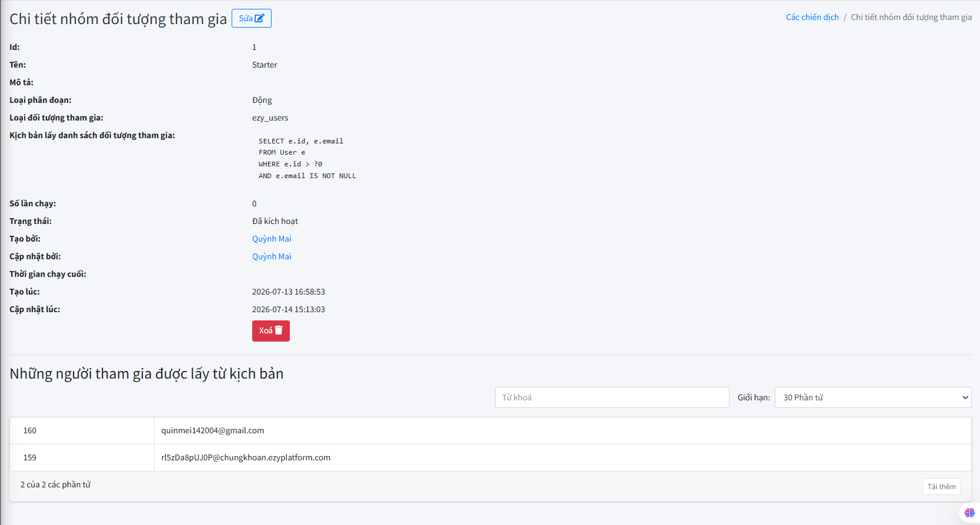Click the ezy_users participant type value

pyautogui.click(x=270, y=118)
